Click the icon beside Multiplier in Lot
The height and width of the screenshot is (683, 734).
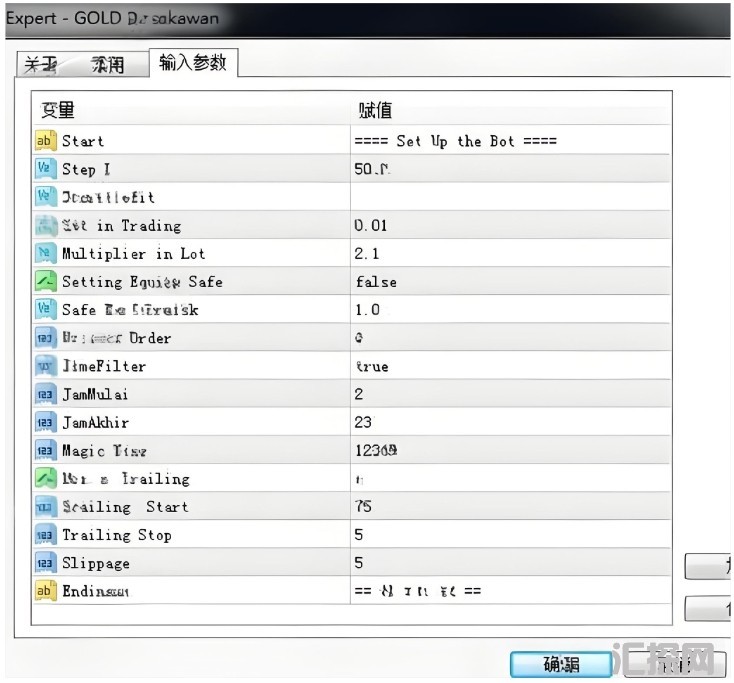coord(46,253)
